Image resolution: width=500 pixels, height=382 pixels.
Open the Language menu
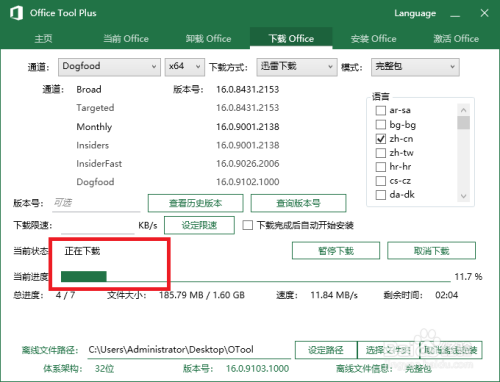pyautogui.click(x=415, y=13)
